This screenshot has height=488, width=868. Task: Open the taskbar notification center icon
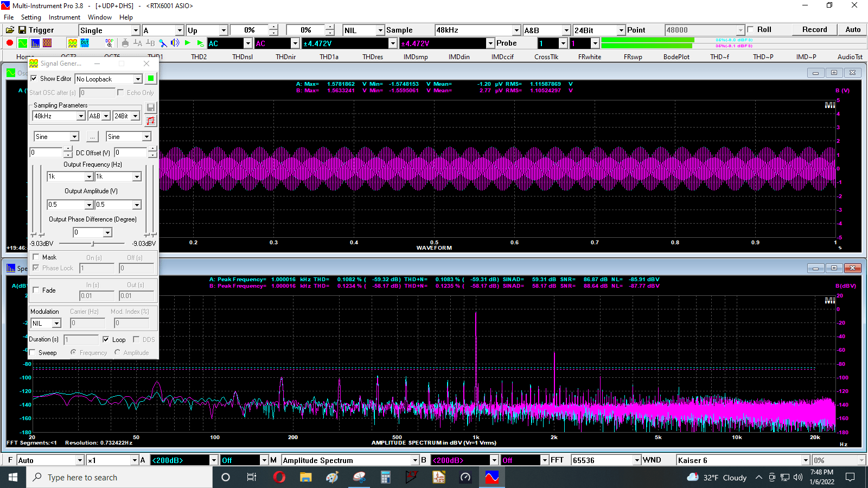click(x=850, y=477)
